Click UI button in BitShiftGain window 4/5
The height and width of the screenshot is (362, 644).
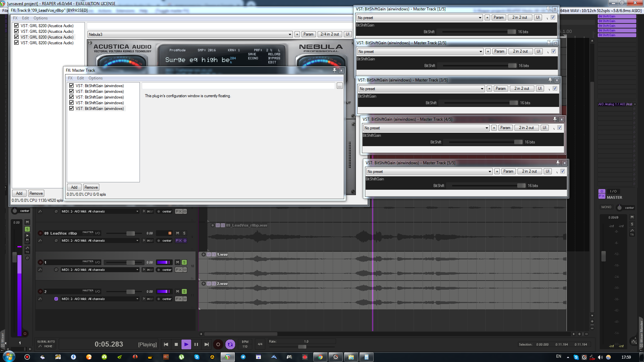(544, 128)
